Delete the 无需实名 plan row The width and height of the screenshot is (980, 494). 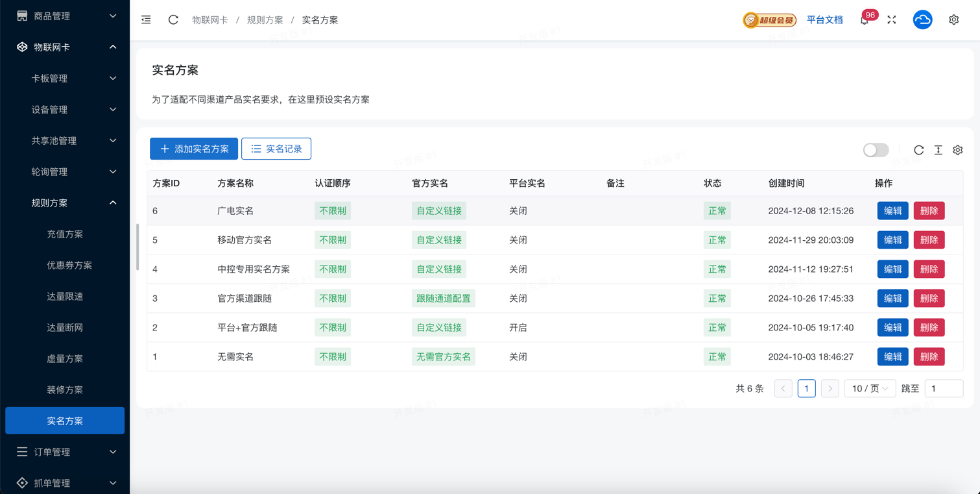pos(929,357)
